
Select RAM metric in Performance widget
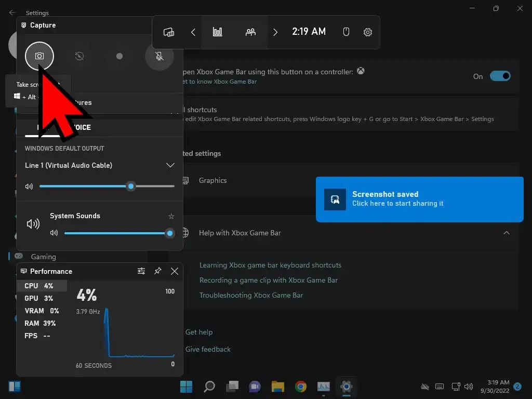point(42,323)
